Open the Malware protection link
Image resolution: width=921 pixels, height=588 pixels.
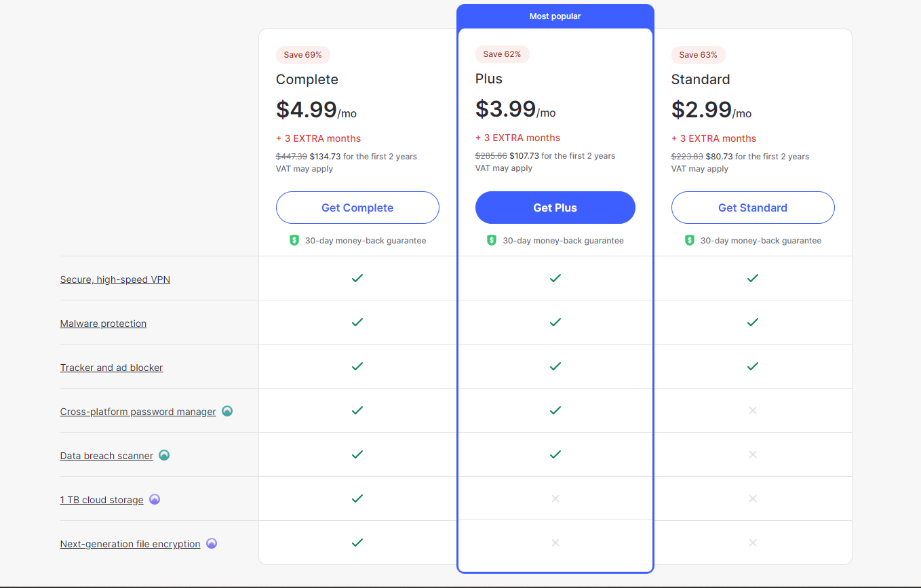pyautogui.click(x=103, y=324)
